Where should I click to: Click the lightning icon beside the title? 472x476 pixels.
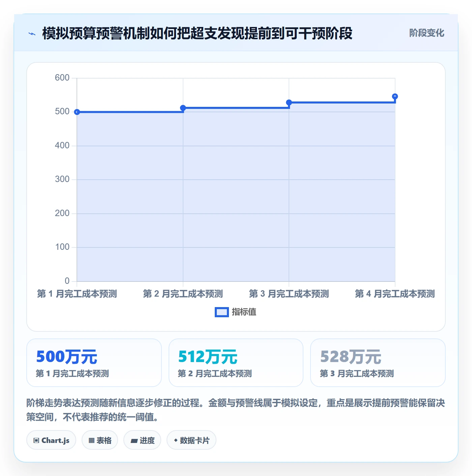pos(32,34)
